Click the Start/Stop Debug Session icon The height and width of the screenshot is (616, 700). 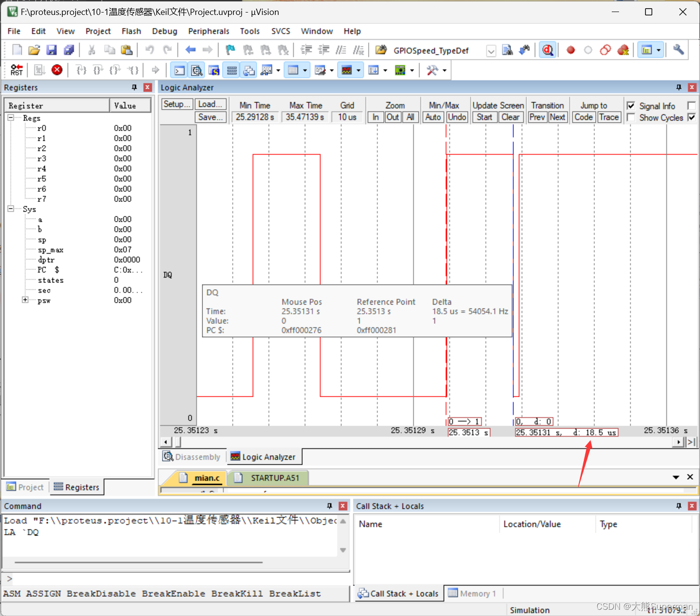(x=548, y=50)
